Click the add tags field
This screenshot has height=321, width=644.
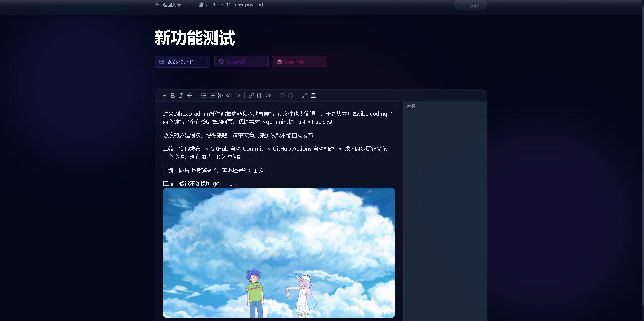pyautogui.click(x=241, y=62)
